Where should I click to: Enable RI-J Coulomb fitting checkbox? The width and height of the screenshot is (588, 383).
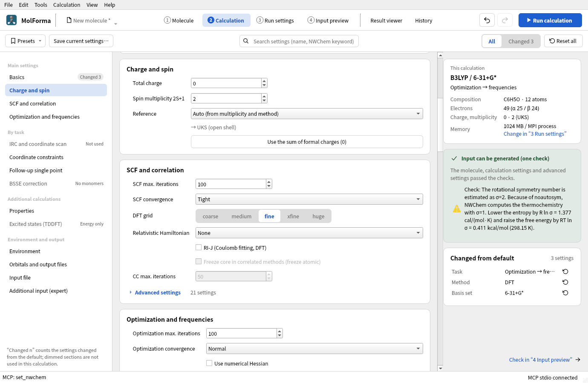199,248
